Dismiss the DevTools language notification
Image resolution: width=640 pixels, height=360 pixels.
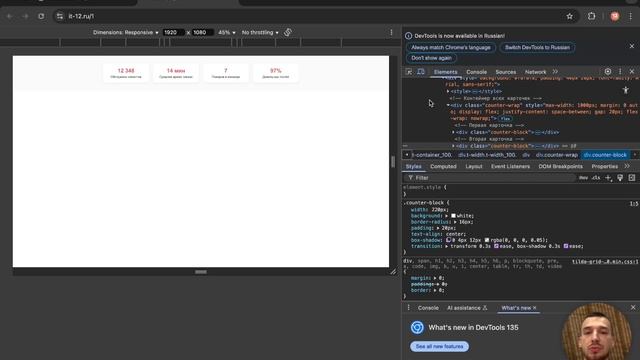(x=632, y=46)
